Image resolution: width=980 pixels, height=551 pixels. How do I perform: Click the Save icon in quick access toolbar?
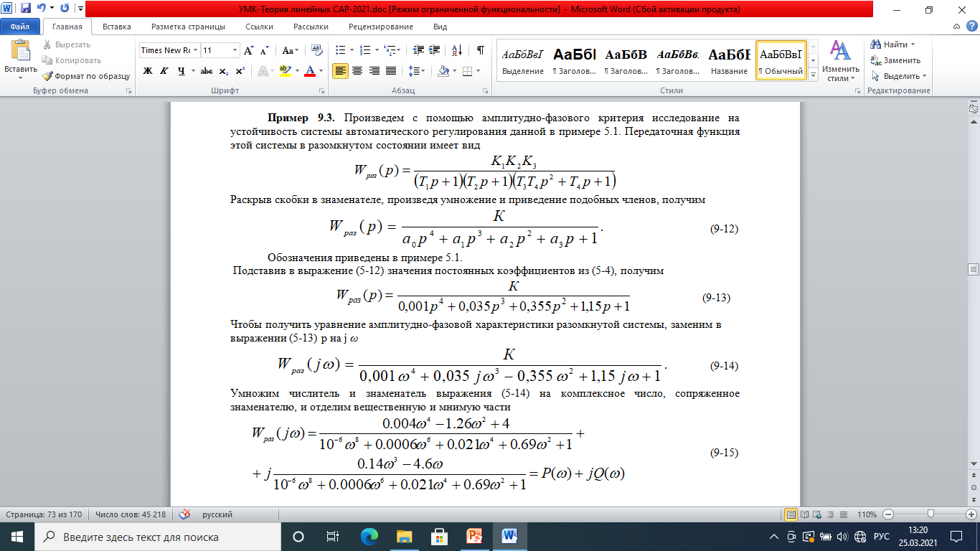(x=26, y=9)
